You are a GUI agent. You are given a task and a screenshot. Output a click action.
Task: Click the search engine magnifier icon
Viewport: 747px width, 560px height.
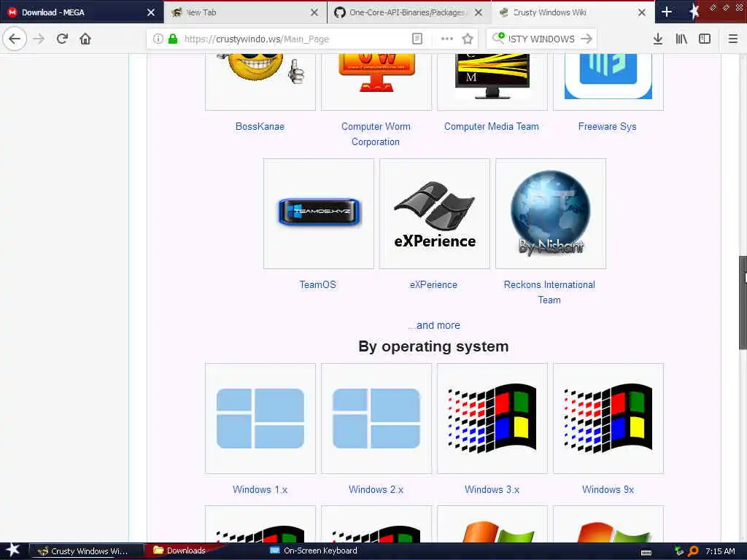pos(498,38)
